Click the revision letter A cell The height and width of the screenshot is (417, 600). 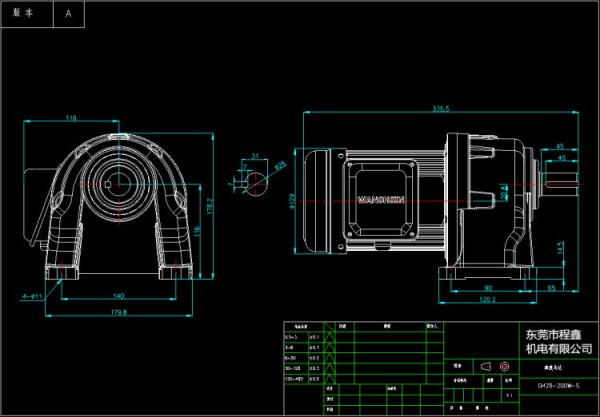tap(68, 14)
